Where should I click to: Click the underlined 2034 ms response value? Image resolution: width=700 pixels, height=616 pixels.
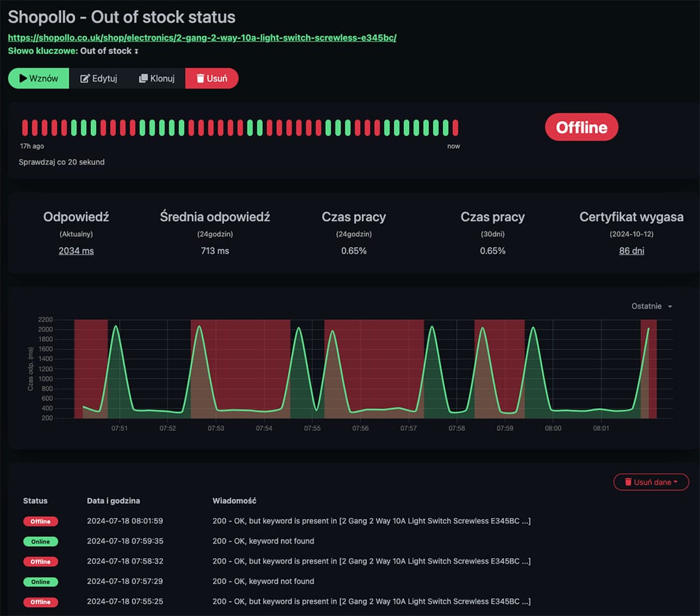76,251
